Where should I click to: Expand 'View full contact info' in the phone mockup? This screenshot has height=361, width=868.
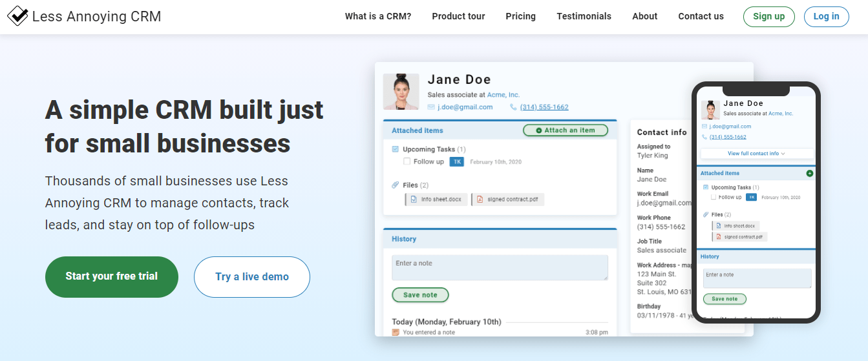757,154
